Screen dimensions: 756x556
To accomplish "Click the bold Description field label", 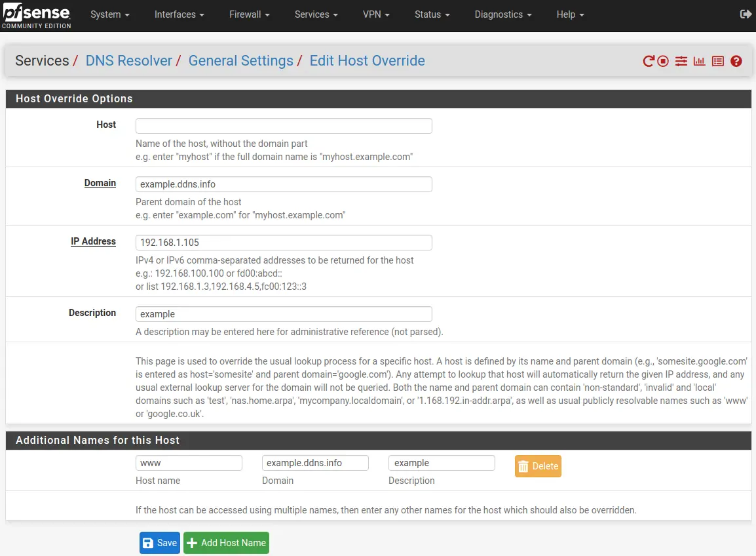I will pos(92,313).
